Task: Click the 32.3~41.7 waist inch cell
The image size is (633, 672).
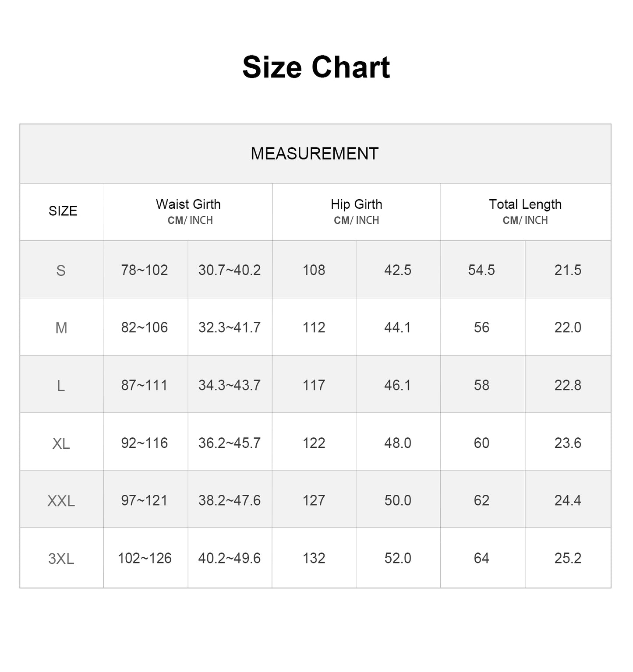Action: (x=230, y=327)
